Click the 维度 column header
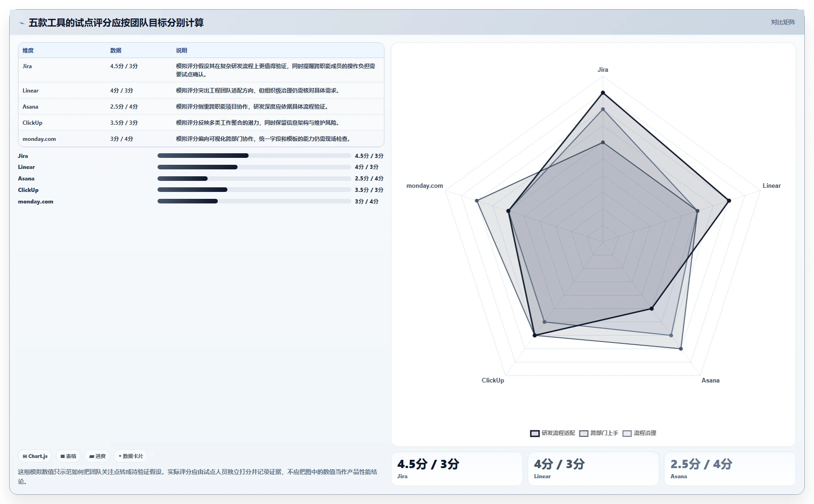The width and height of the screenshot is (814, 504). 28,51
